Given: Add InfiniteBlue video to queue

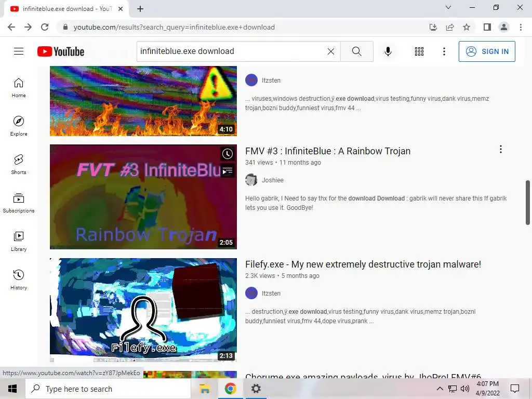Looking at the screenshot, I should click(x=228, y=170).
